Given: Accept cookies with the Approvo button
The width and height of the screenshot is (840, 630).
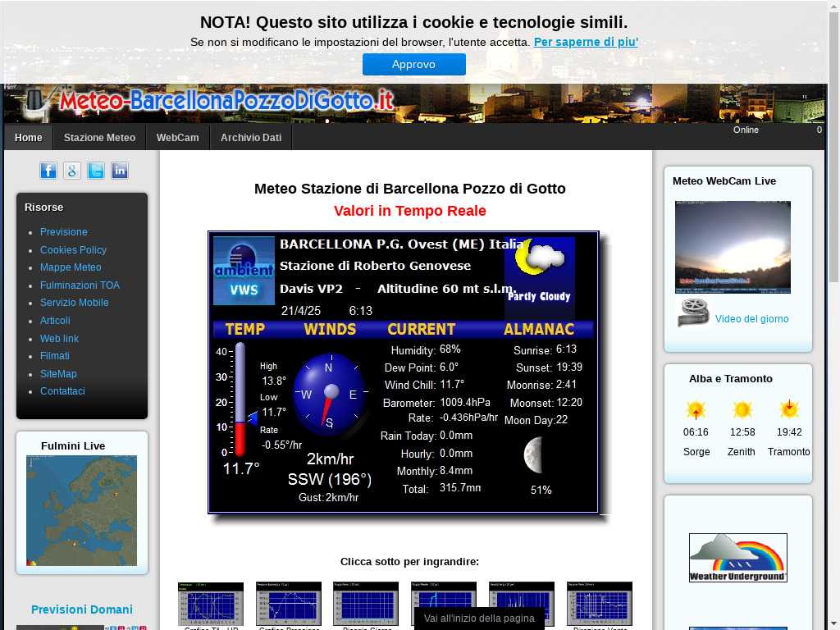Looking at the screenshot, I should click(x=414, y=64).
